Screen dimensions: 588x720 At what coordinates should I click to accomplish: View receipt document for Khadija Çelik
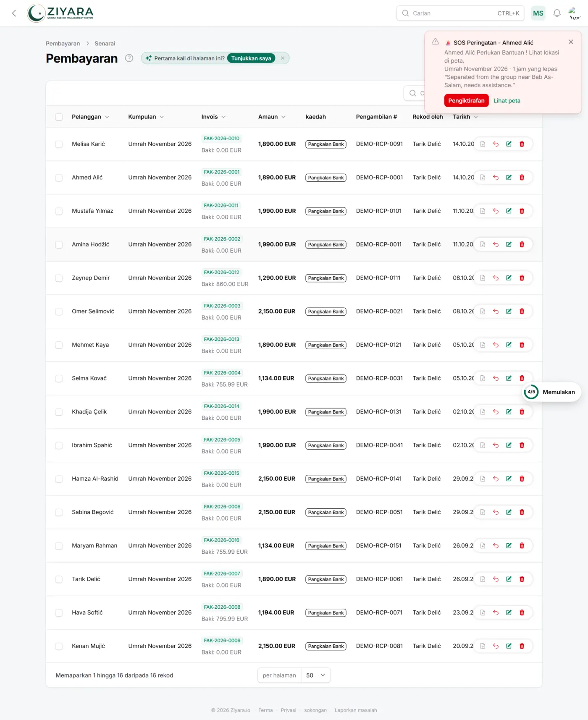coord(483,412)
